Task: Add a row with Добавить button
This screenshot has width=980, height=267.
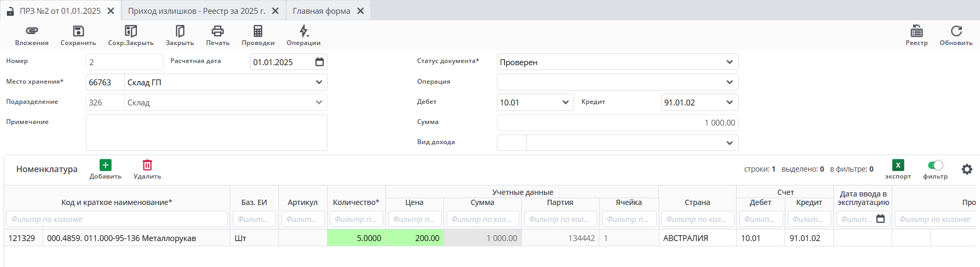Action: pos(105,165)
